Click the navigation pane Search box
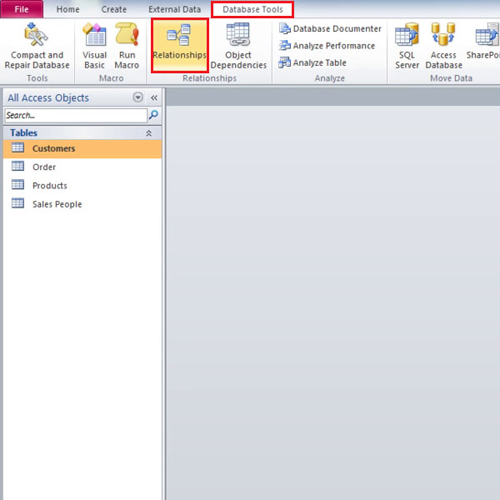 click(x=76, y=115)
